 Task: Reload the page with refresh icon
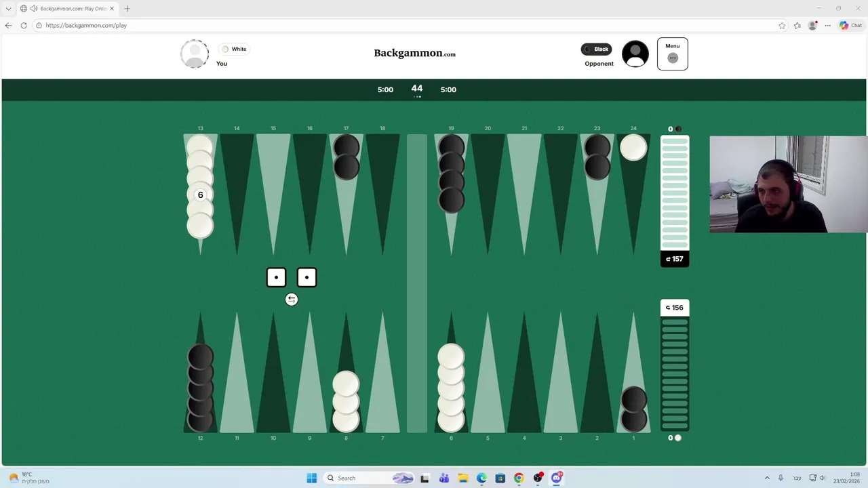point(24,25)
